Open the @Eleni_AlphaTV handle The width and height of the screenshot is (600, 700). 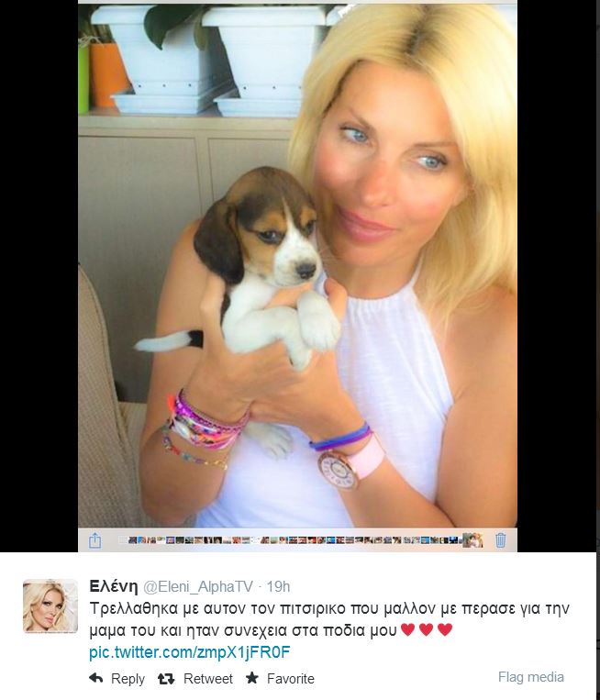[198, 586]
